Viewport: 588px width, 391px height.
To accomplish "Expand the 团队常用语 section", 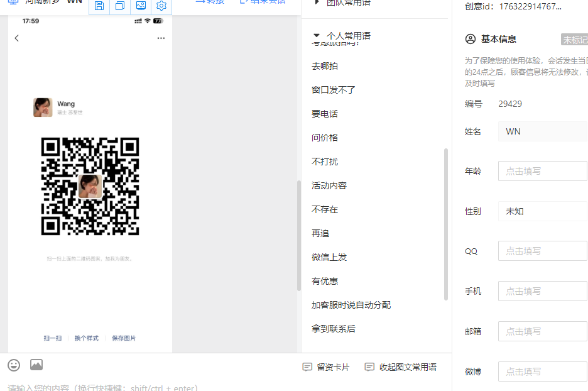I will [x=342, y=3].
